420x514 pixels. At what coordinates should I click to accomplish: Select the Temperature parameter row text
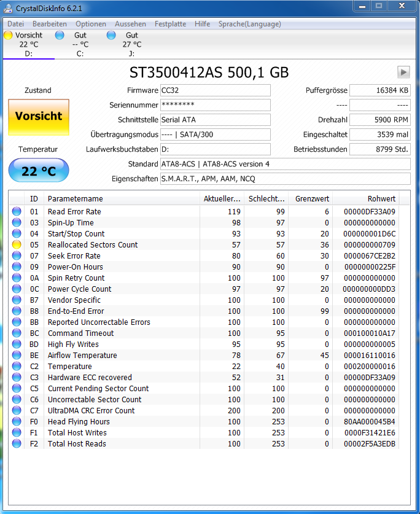pyautogui.click(x=70, y=366)
